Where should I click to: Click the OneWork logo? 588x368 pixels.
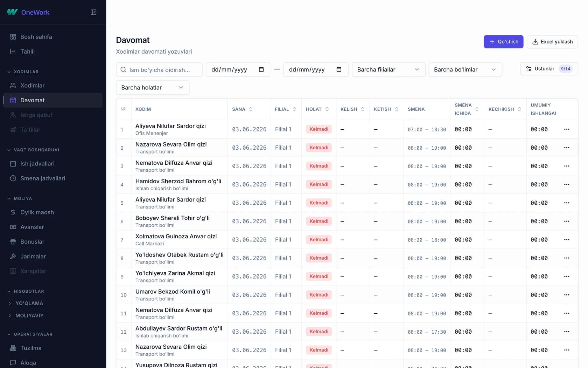[28, 12]
